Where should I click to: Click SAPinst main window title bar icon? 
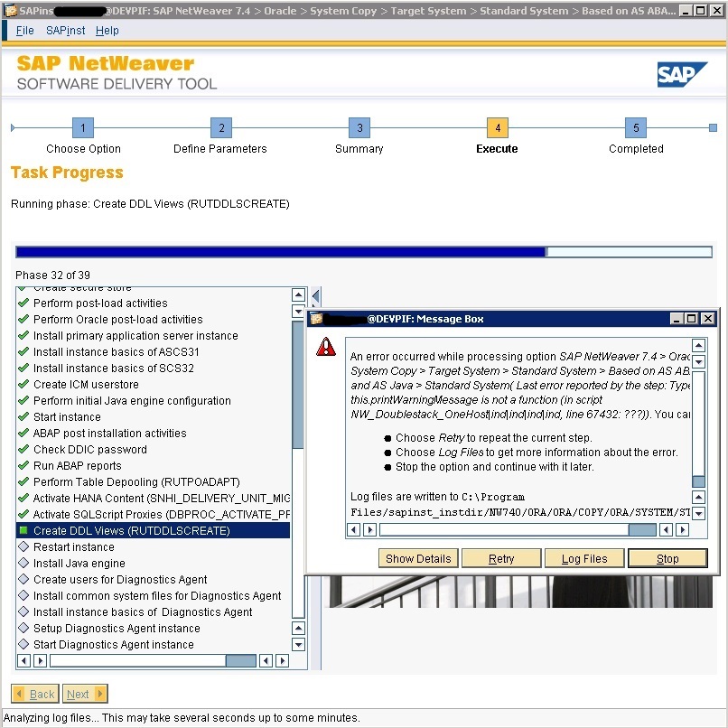coord(10,10)
